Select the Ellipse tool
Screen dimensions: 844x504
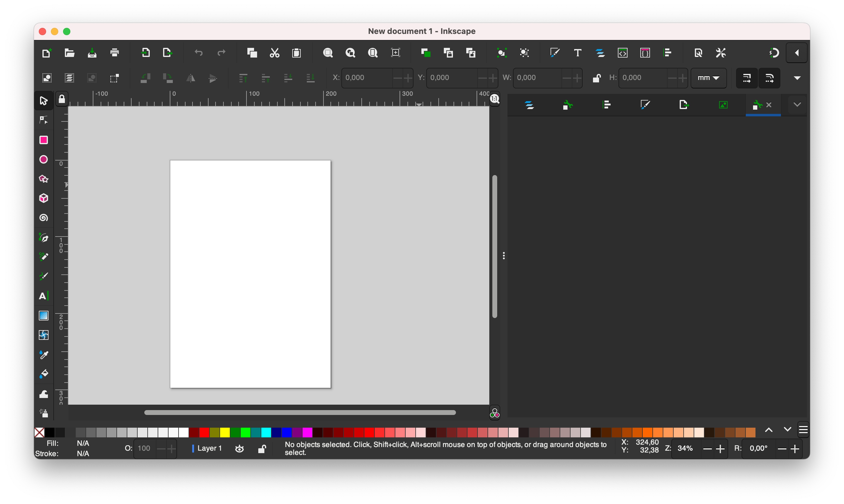coord(44,159)
